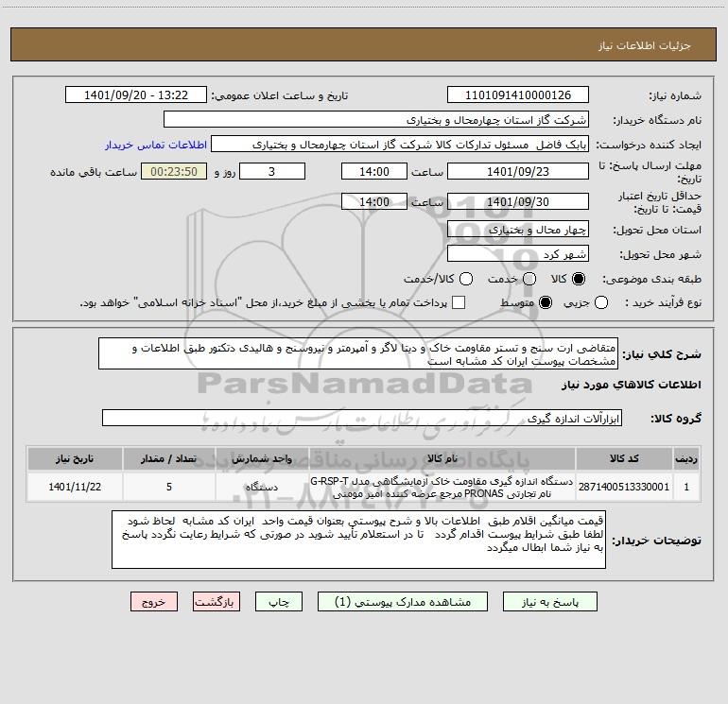The width and height of the screenshot is (728, 704).
Task: Click the announcement date field 1401/09/20 - 13:22
Action: (136, 95)
